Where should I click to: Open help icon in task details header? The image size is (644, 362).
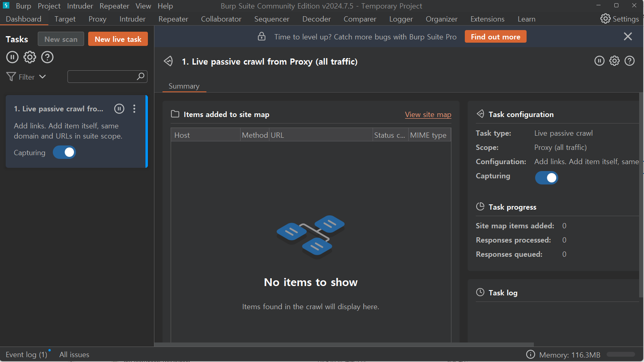(x=629, y=61)
